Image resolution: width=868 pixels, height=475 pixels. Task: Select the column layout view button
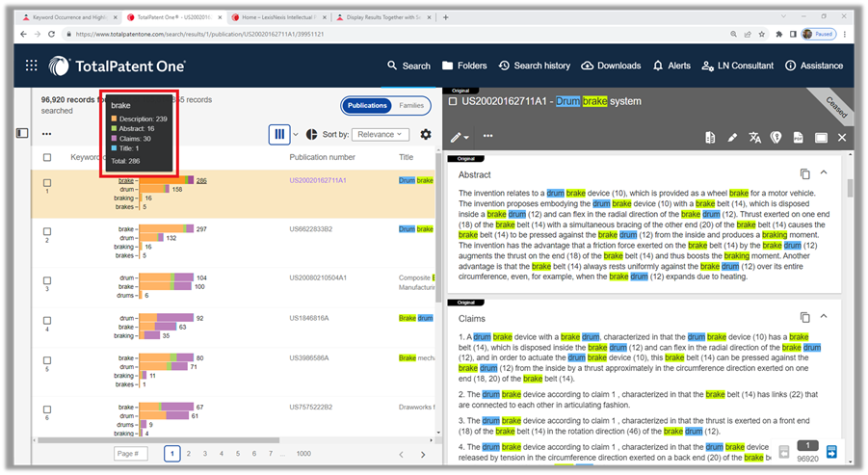coord(279,134)
